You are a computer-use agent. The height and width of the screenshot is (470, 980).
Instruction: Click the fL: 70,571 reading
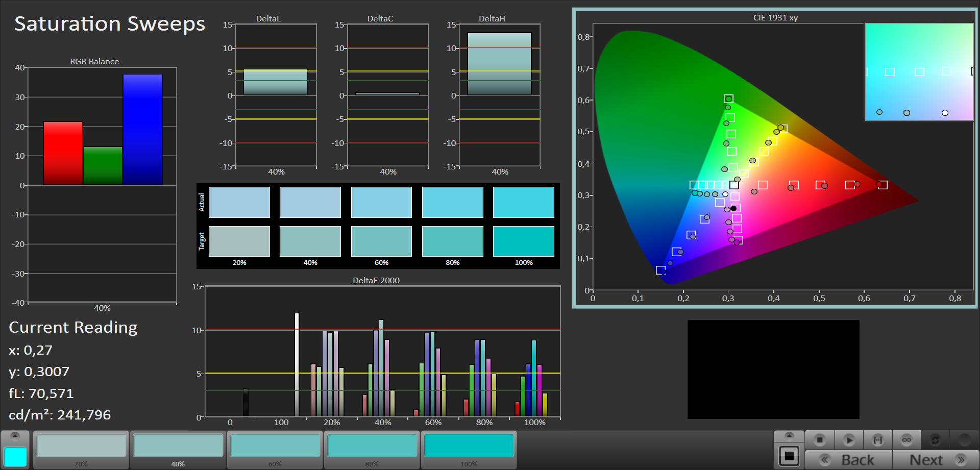(41, 393)
